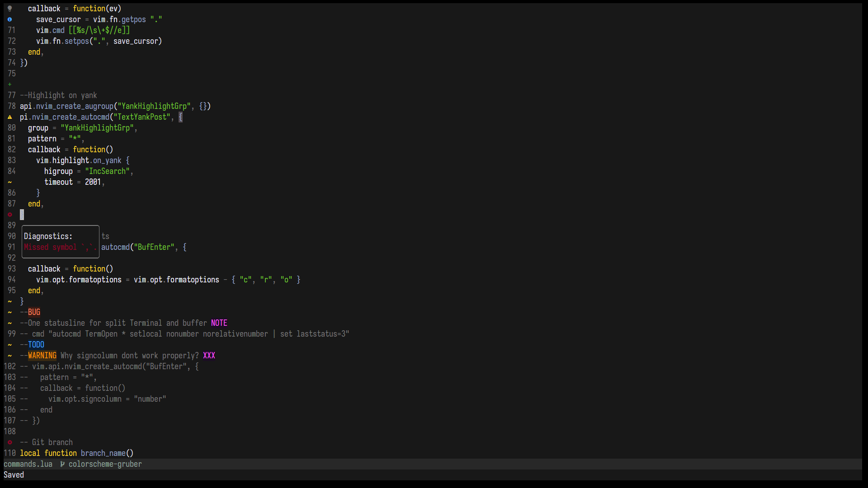The image size is (868, 488).
Task: Click the magenta XXX highlight keyword
Action: click(x=209, y=356)
